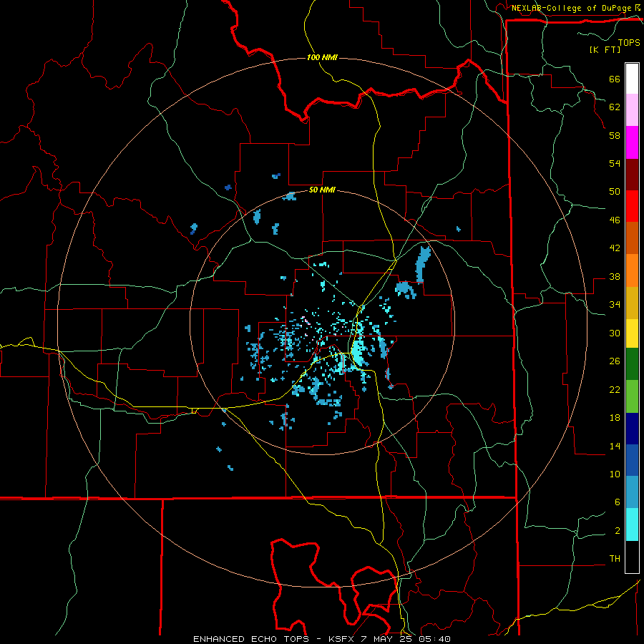
Task: Click the bright red 50 kft swatch
Action: pos(632,206)
